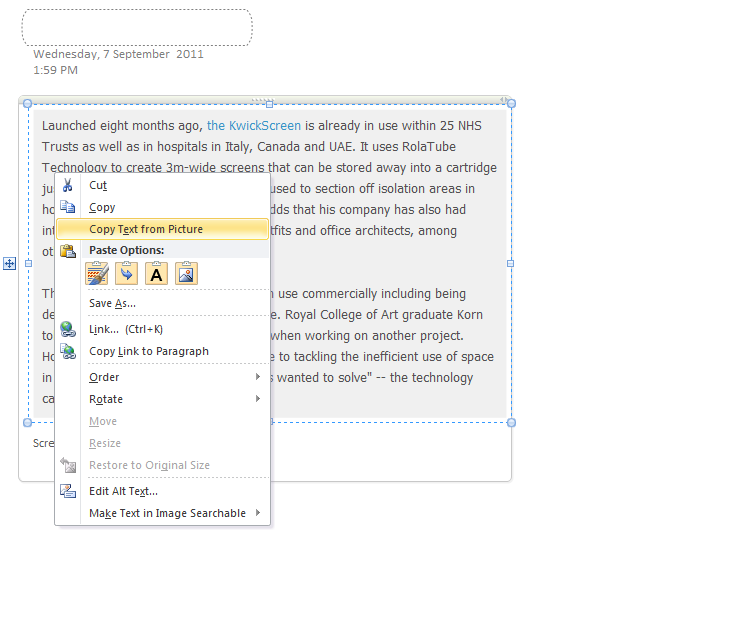This screenshot has height=641, width=752.
Task: Click the container move handle icon
Action: tap(10, 263)
